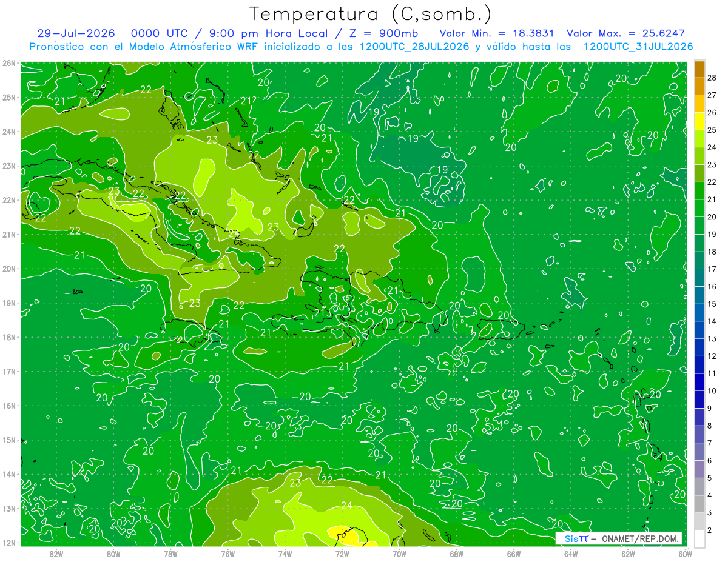The height and width of the screenshot is (562, 728).
Task: Click "Valor Max. = 25.6247" value
Action: pos(627,33)
